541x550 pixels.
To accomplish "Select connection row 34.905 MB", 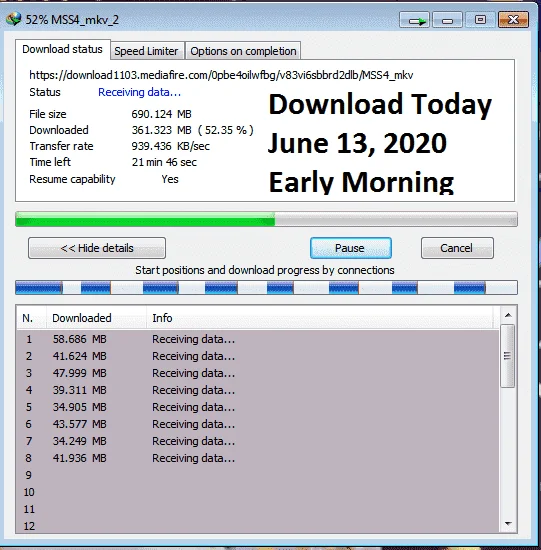I will pos(258,407).
